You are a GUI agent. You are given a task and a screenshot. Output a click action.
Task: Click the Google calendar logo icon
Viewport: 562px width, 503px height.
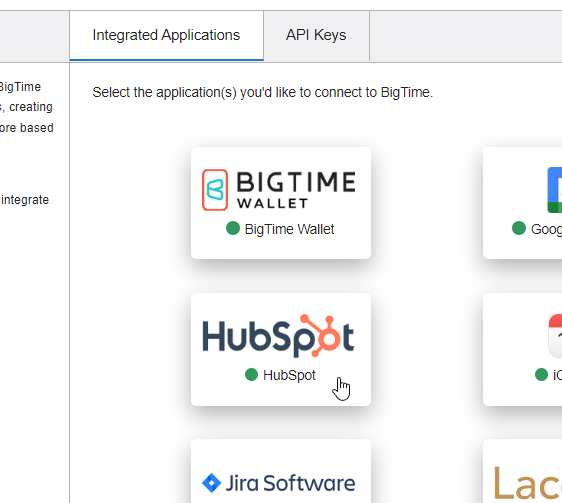[x=555, y=190]
